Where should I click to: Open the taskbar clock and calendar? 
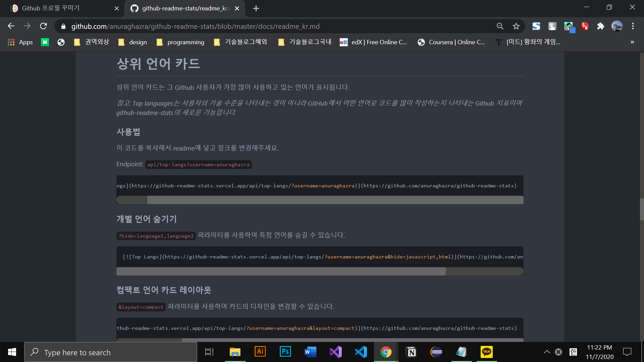[600, 352]
